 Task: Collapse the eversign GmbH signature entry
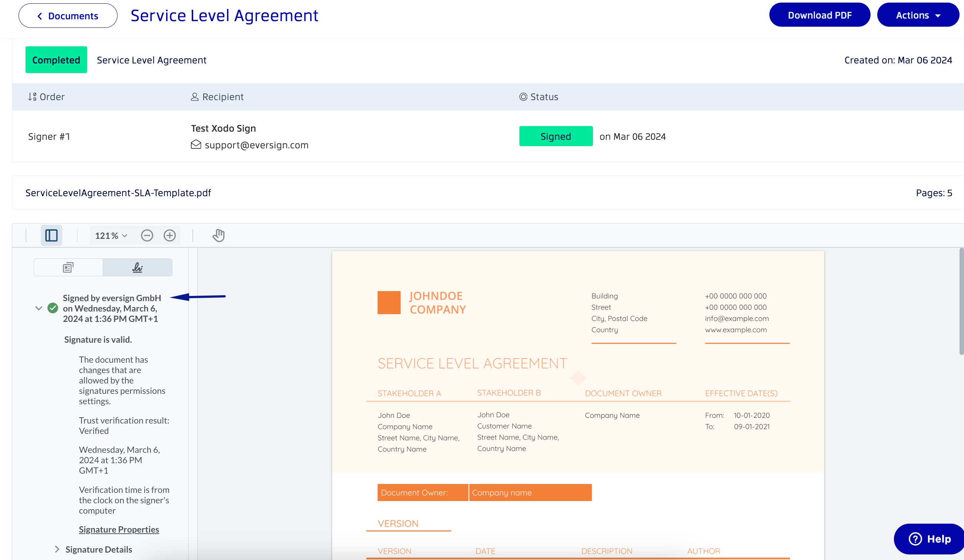39,308
